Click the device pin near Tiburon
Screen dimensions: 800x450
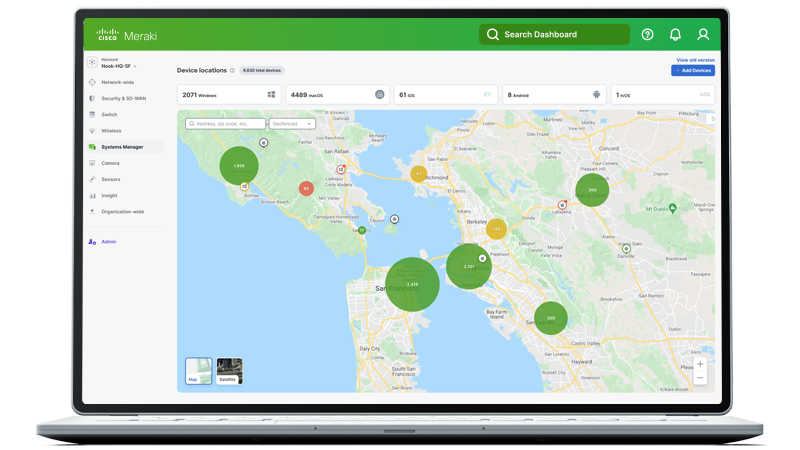394,219
